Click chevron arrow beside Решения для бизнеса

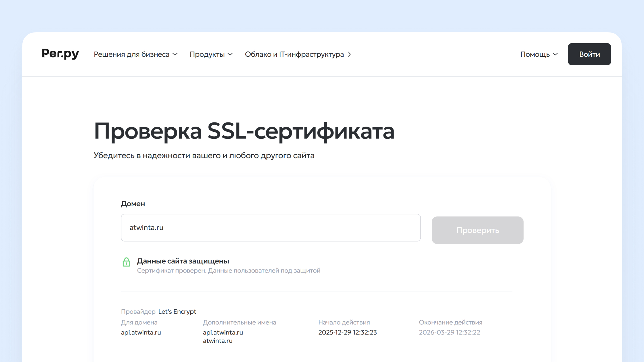point(175,54)
